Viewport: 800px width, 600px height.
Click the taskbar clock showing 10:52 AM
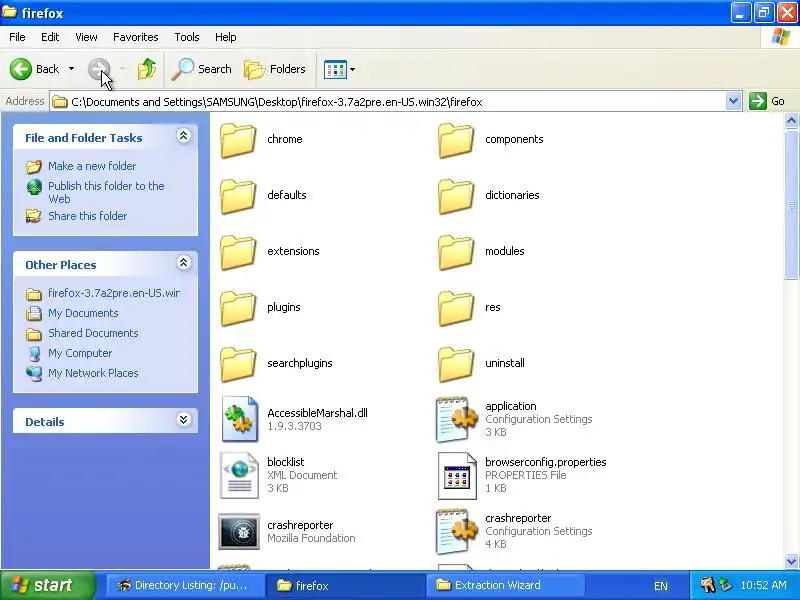(x=763, y=585)
